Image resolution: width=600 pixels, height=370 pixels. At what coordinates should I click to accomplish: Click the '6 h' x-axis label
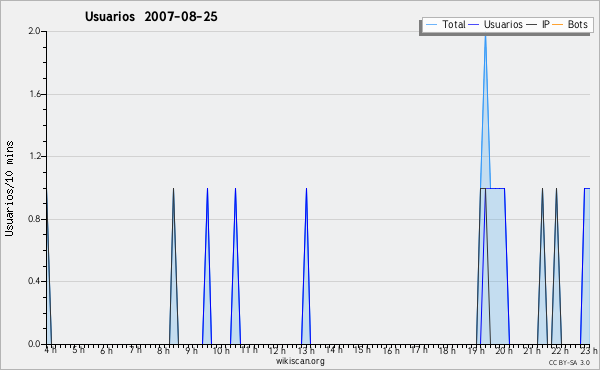point(106,350)
